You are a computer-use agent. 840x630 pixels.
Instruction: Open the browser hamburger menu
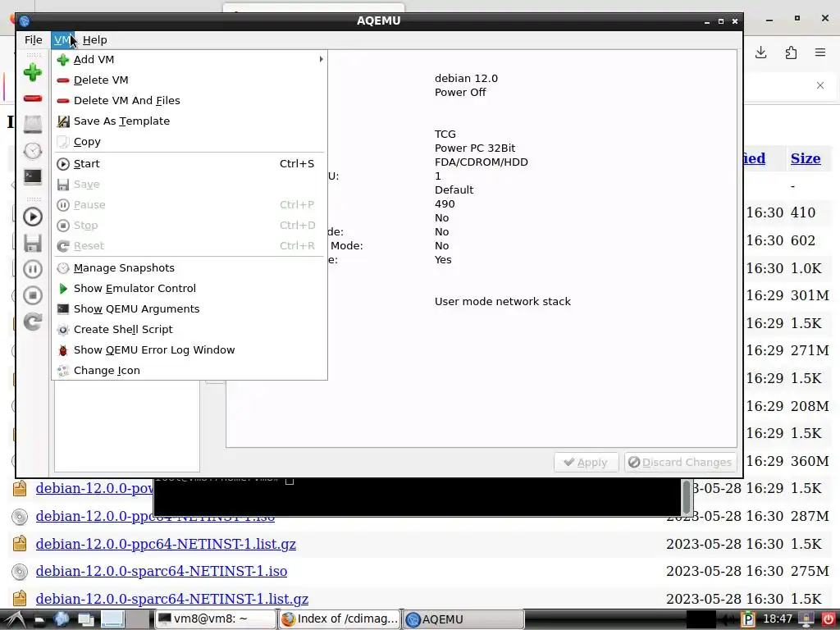pos(820,52)
